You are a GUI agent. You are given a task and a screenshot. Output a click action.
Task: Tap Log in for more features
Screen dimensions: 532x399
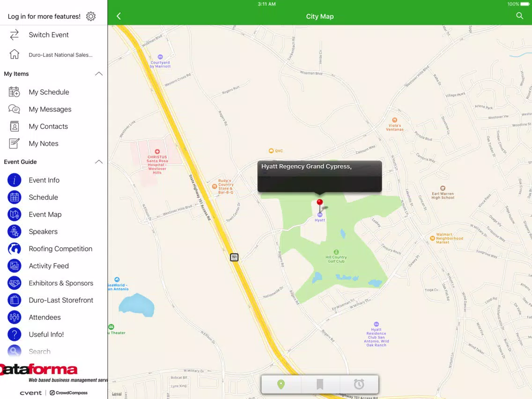coord(44,16)
